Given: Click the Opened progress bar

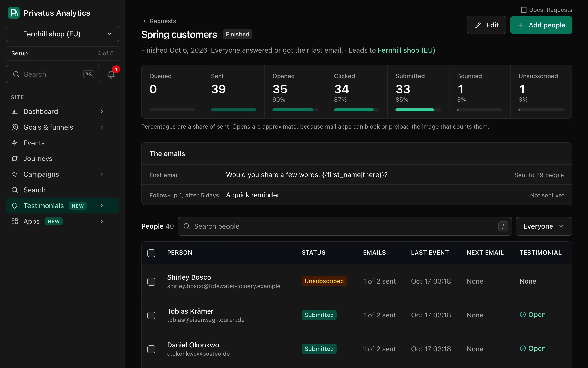Looking at the screenshot, I should pos(295,110).
